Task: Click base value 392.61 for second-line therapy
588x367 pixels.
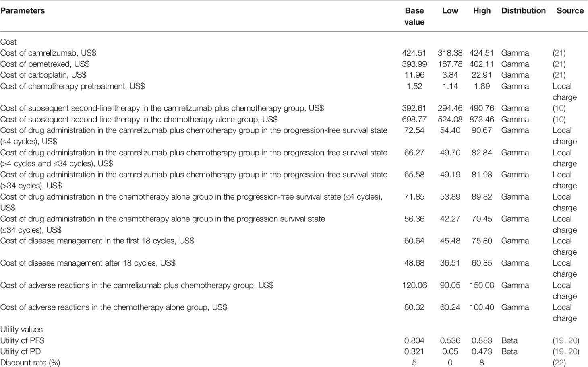Action: click(x=414, y=108)
